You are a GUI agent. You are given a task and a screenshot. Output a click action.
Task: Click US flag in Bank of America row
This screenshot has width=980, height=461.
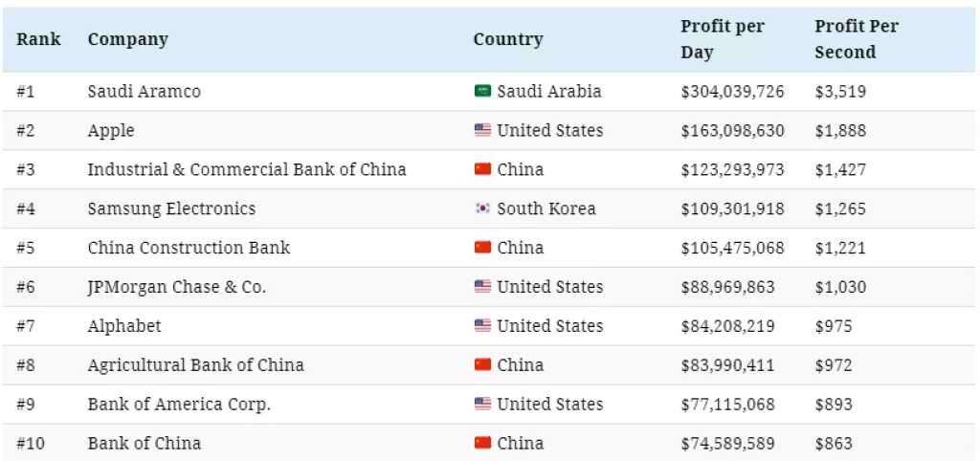tap(482, 405)
